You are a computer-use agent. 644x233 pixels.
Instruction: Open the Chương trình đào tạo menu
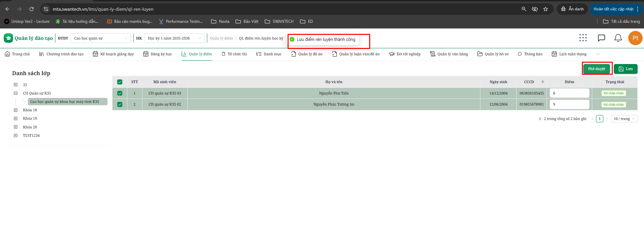(61, 54)
